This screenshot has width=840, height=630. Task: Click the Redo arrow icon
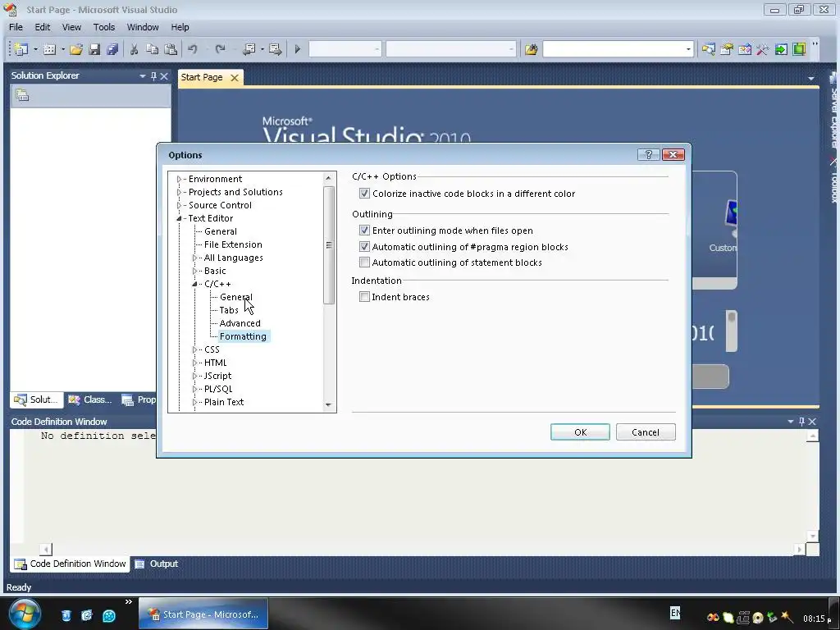(220, 49)
